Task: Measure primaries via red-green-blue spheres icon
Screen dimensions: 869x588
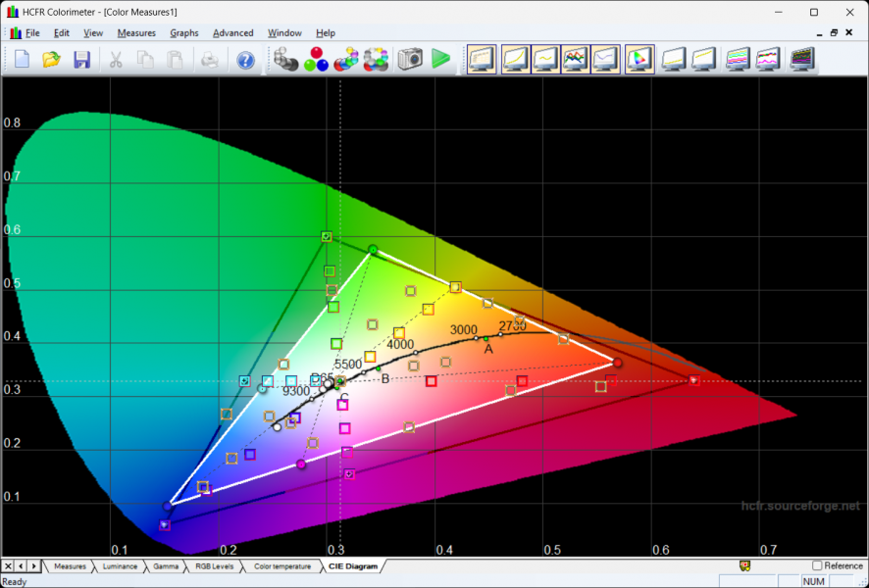Action: point(316,60)
